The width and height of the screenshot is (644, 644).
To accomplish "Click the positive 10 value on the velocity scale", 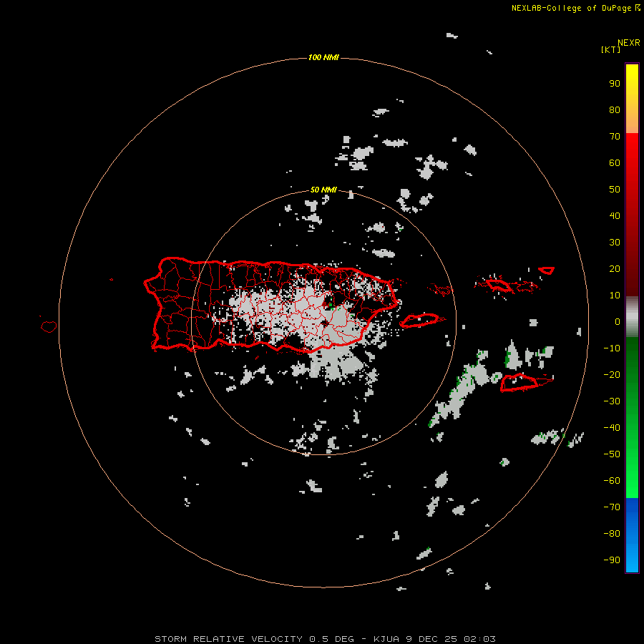I will pos(615,296).
